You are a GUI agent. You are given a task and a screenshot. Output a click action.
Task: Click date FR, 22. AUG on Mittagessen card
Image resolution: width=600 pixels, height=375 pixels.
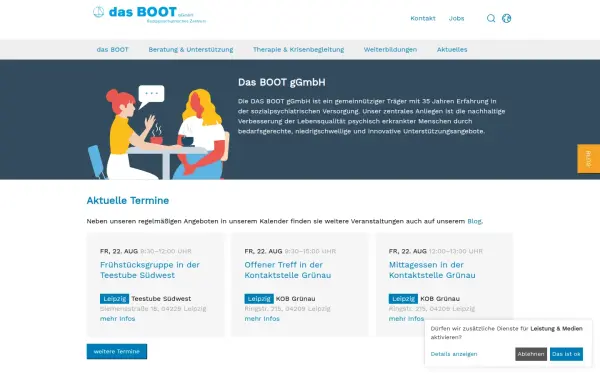(408, 251)
